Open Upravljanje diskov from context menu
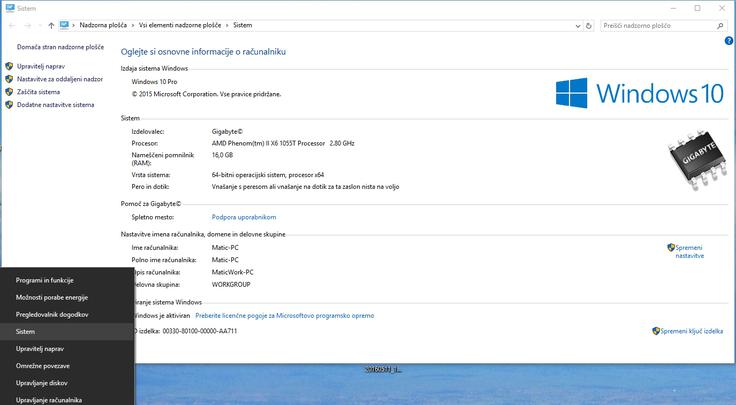The height and width of the screenshot is (405, 736). (67, 383)
